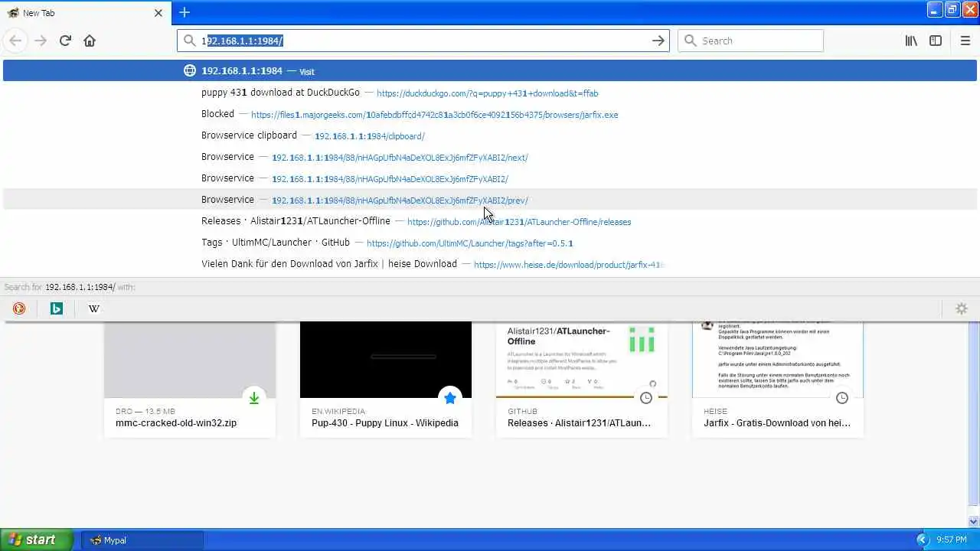
Task: Open the mmc-cracked-old-win32.zip tile
Action: 190,379
